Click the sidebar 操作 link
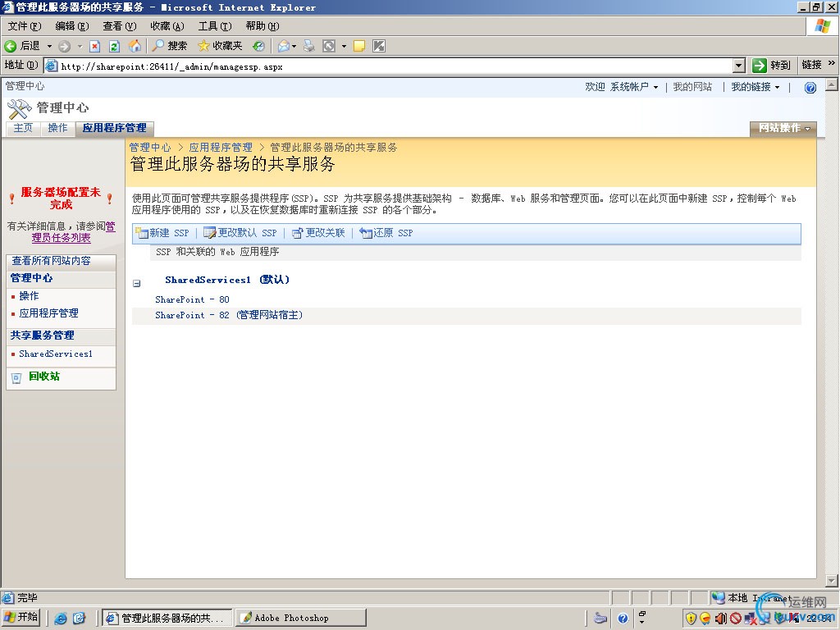 29,295
